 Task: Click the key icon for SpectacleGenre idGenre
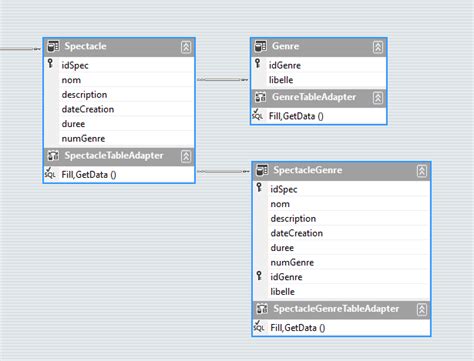tap(259, 275)
